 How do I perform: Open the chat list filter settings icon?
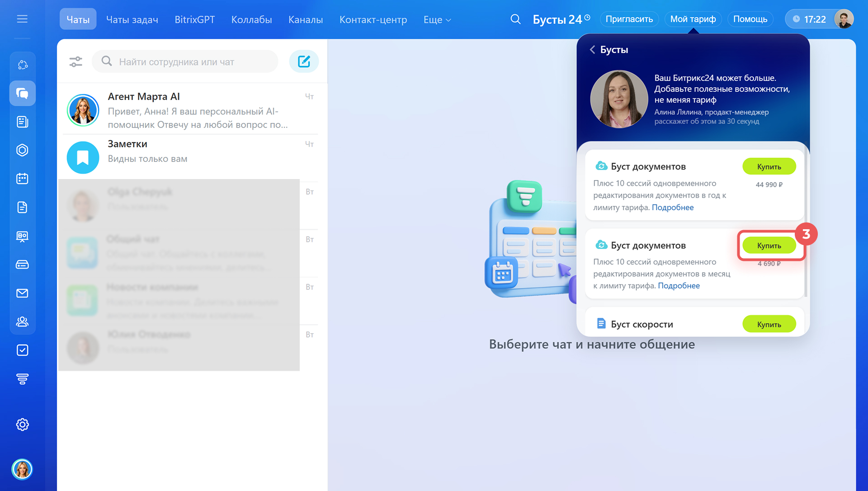point(75,61)
